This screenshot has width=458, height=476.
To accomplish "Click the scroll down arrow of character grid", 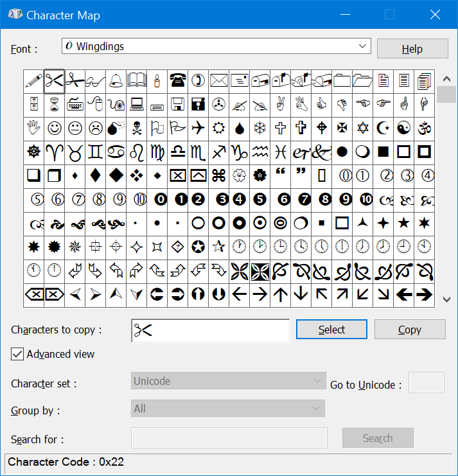I will coord(446,299).
